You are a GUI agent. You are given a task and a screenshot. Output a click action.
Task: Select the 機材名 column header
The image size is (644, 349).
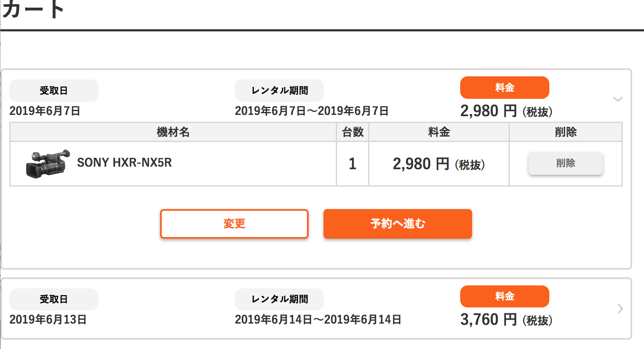point(173,132)
